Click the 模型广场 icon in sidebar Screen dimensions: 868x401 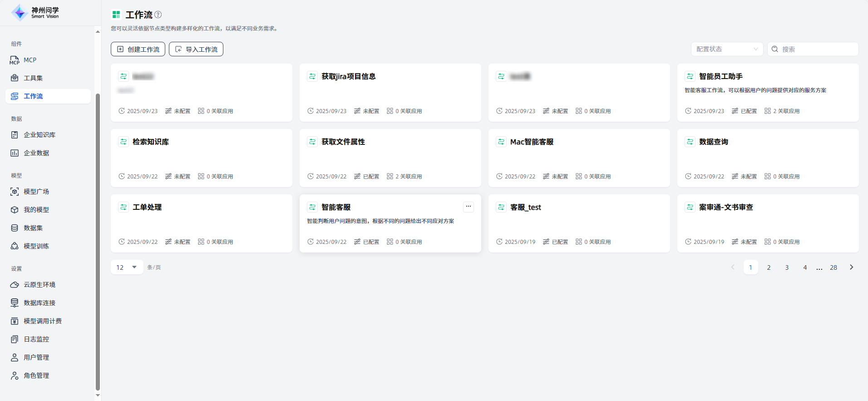pos(15,192)
